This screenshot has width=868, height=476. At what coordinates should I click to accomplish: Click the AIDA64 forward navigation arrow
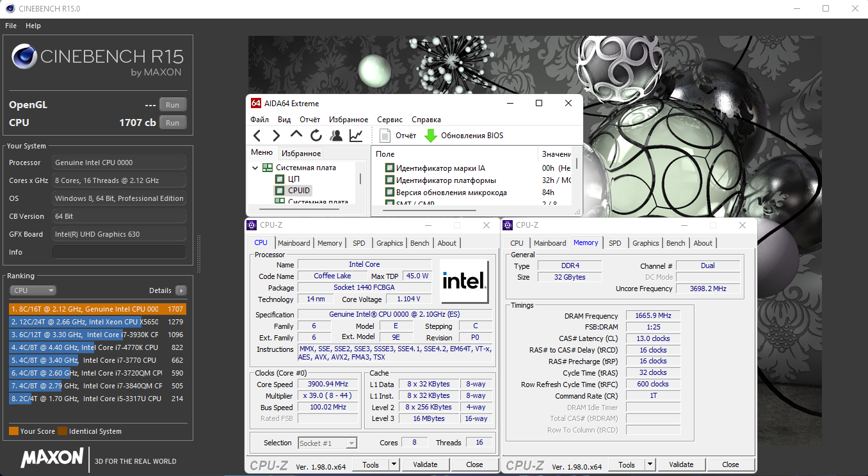click(277, 136)
